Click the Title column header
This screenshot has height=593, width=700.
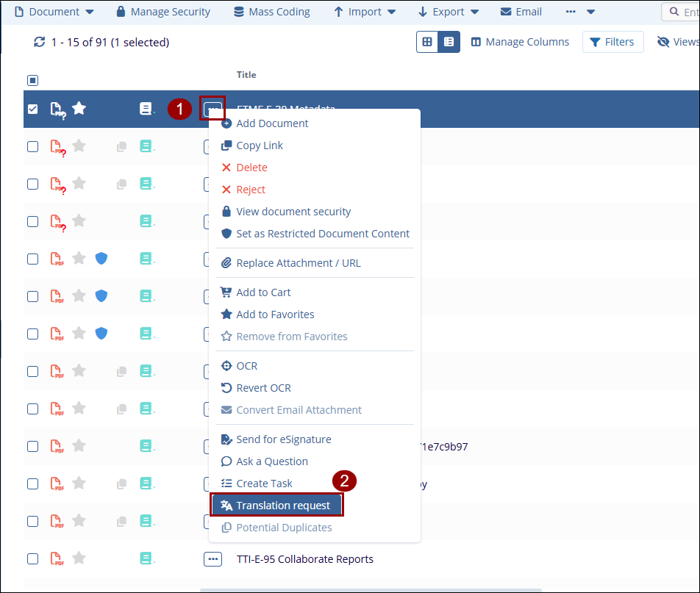[x=246, y=75]
